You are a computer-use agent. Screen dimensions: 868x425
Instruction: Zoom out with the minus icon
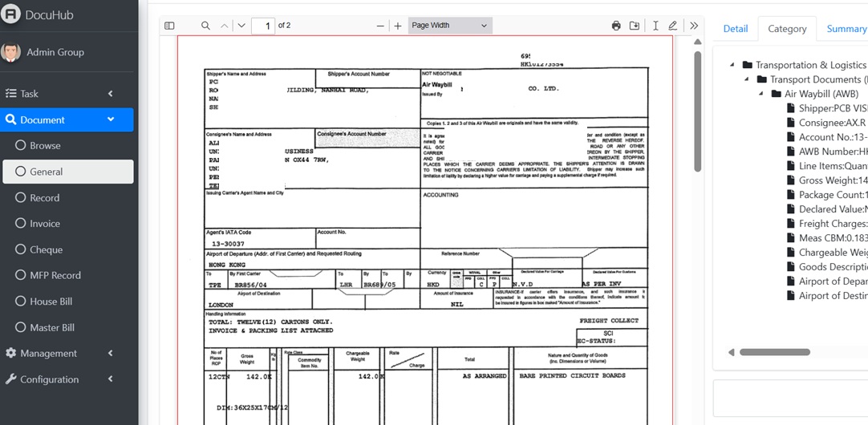click(x=380, y=26)
